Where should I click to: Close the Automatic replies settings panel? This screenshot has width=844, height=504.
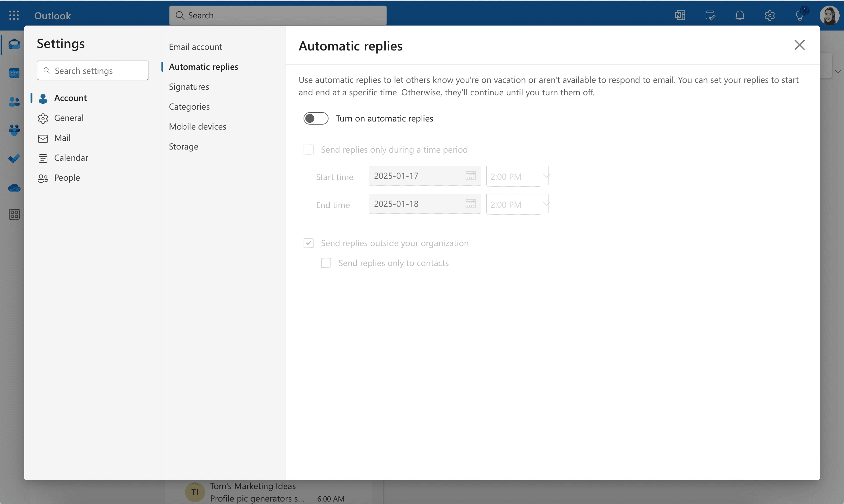[x=799, y=45]
